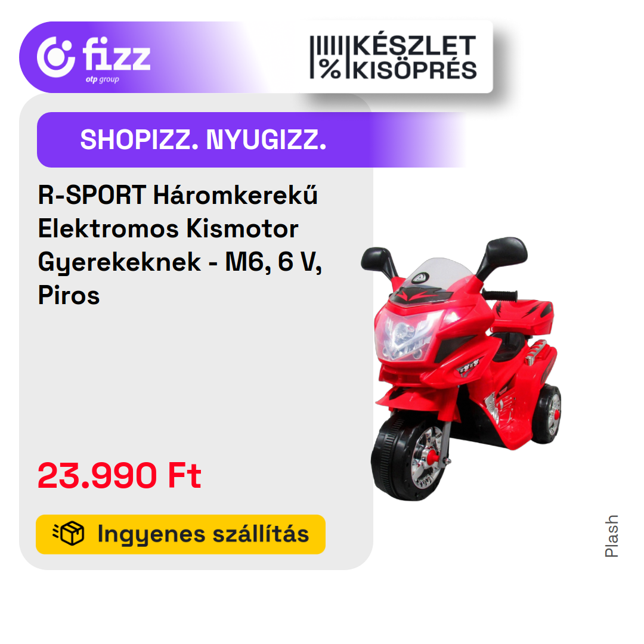Click the red motorcycle product image

coord(461,369)
